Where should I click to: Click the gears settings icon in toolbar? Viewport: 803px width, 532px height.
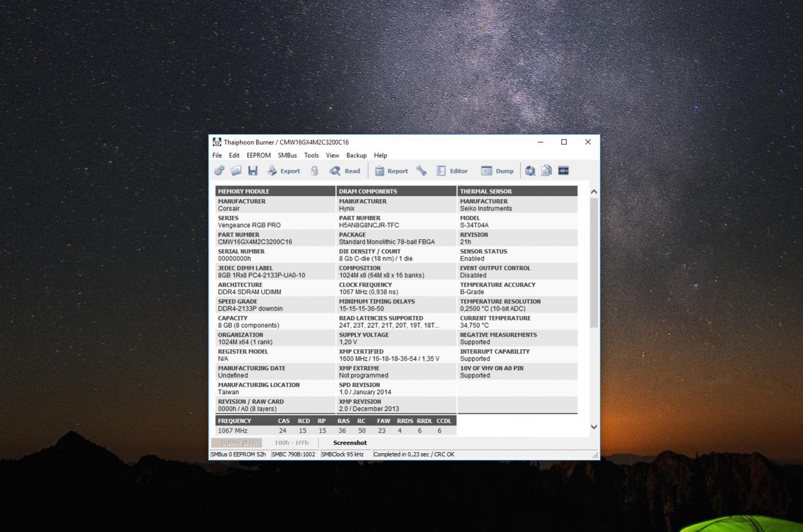coord(219,171)
